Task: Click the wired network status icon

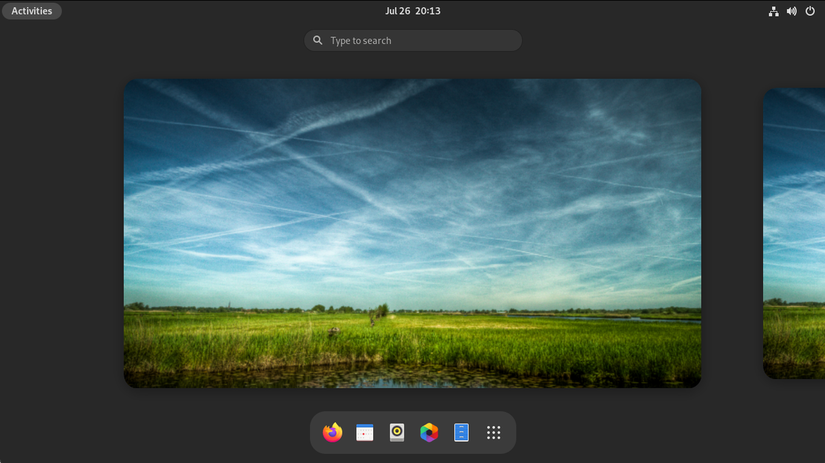Action: click(773, 11)
